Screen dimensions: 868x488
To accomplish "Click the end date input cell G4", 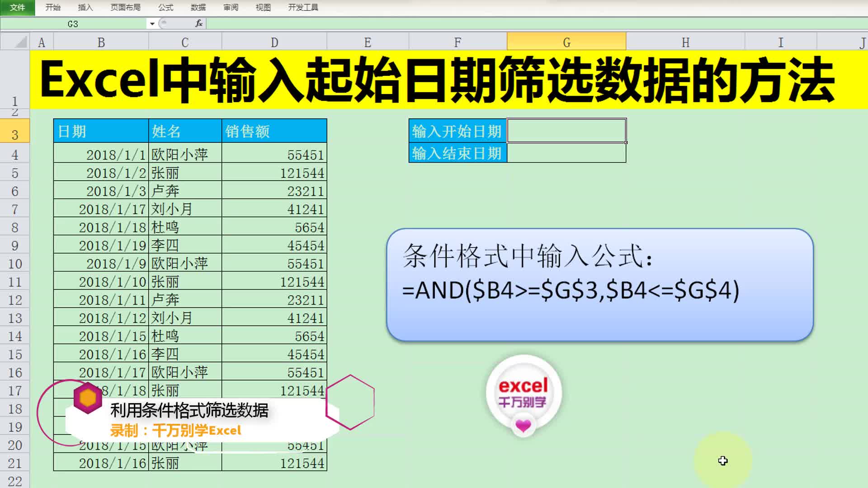I will point(566,153).
